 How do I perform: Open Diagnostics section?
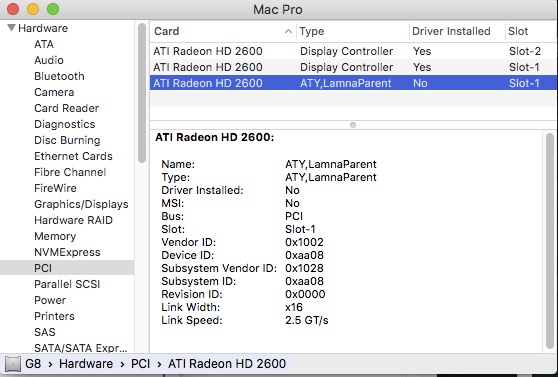coord(65,124)
